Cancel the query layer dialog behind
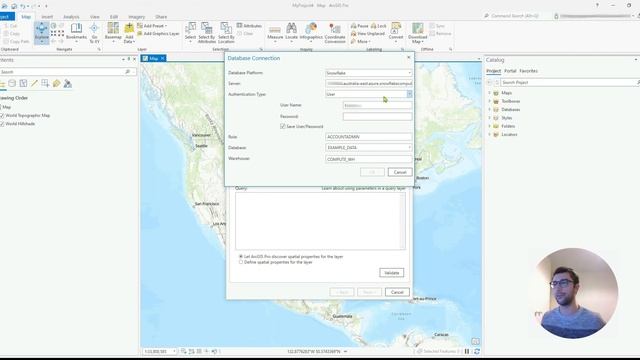Screen dimensions: 640x360 coord(397,292)
